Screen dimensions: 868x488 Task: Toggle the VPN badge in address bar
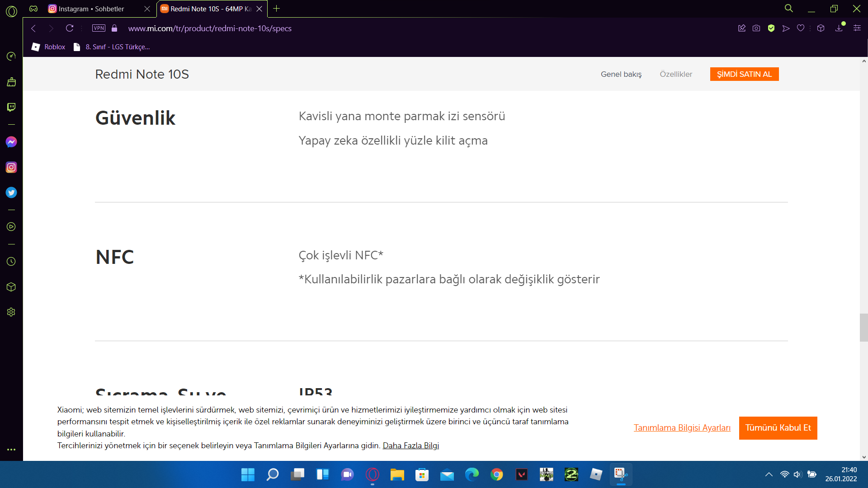[99, 28]
